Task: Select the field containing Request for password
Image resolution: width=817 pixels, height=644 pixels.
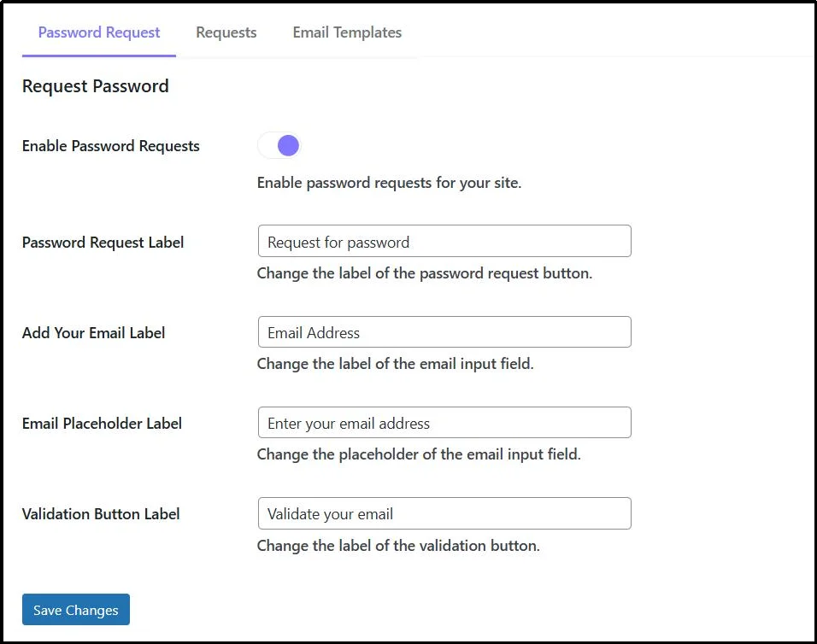Action: tap(444, 241)
